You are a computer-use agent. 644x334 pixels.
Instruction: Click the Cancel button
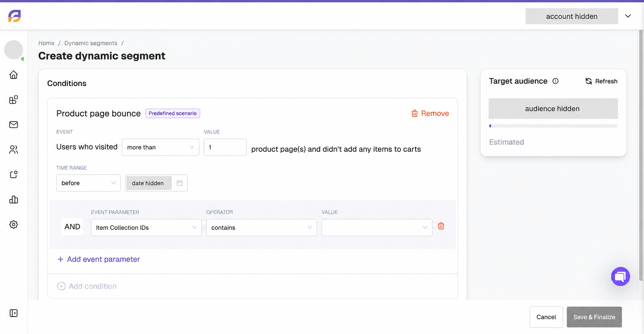click(x=546, y=317)
